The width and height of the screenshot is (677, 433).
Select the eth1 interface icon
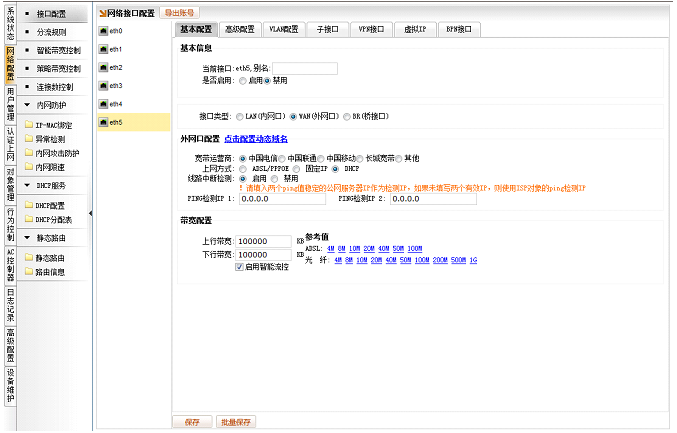(103, 49)
